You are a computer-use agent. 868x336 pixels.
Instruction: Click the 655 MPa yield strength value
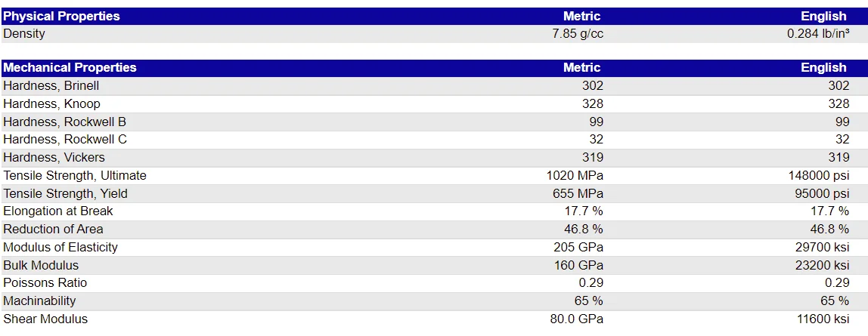(x=578, y=193)
